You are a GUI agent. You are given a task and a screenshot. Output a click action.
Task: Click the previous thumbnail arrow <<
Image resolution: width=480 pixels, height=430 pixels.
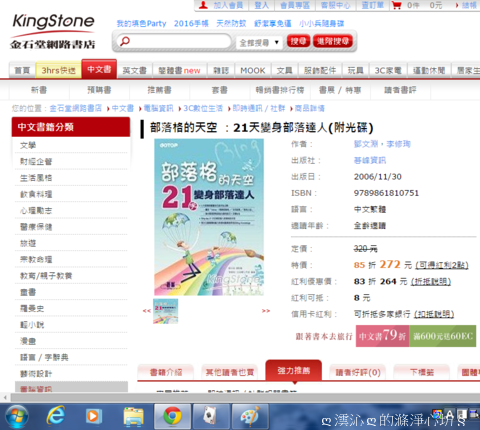click(146, 311)
